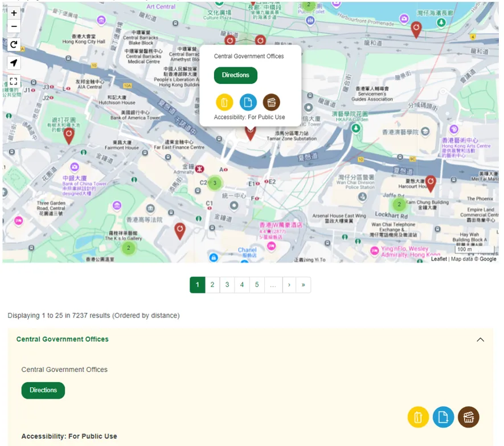The width and height of the screenshot is (504, 446).
Task: Zoom in on the map
Action: 14,12
